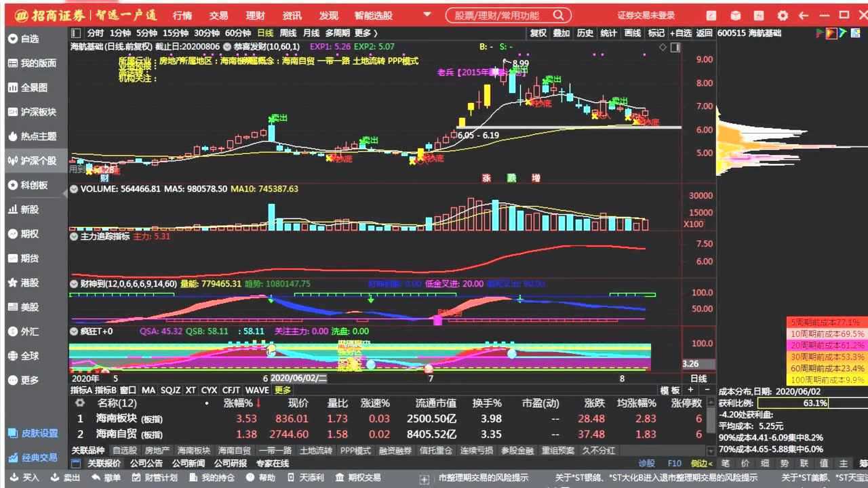
Task: Toggle 叠加 chart overlay mode
Action: point(561,33)
